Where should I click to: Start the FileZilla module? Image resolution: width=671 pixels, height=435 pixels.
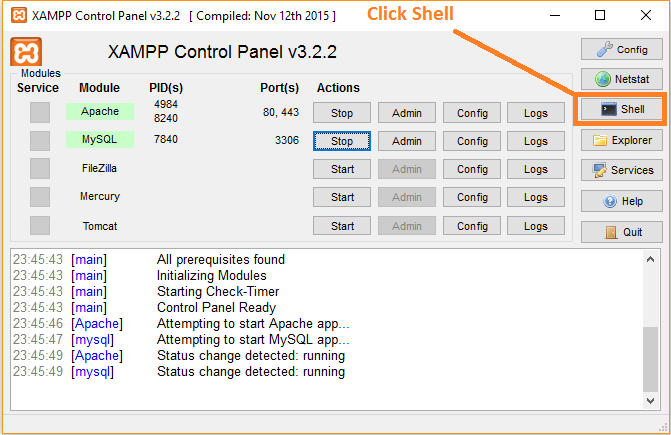[x=342, y=169]
